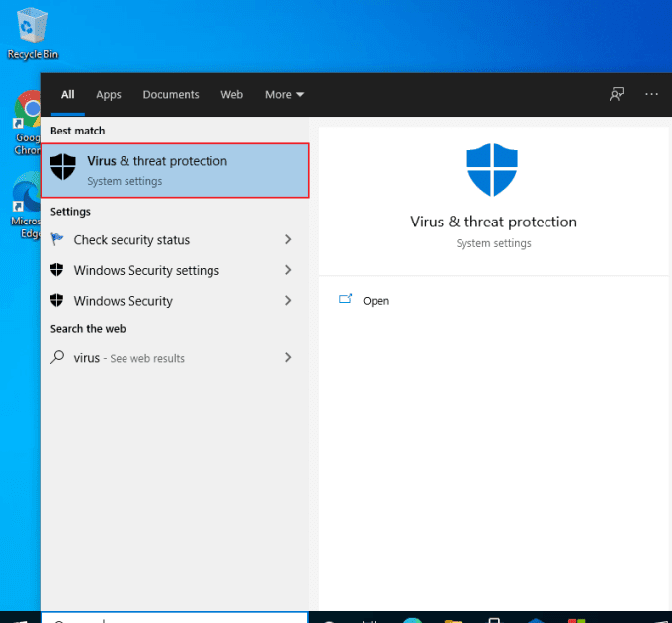
Task: Click the flag icon beside Check security status
Action: [x=57, y=239]
